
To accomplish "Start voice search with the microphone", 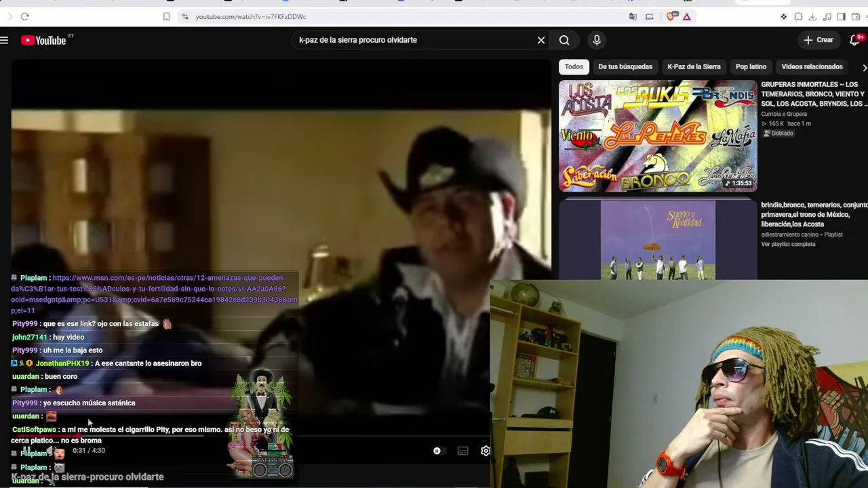I will (x=597, y=40).
